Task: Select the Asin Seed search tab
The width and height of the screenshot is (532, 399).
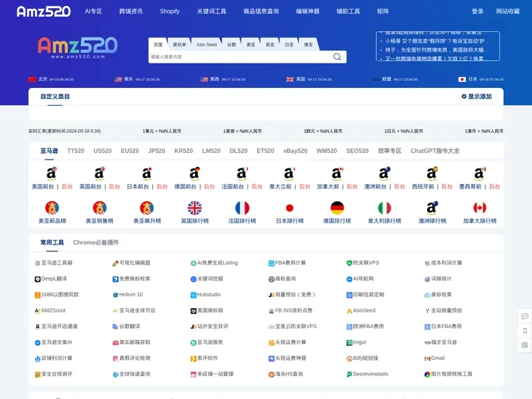Action: [206, 44]
